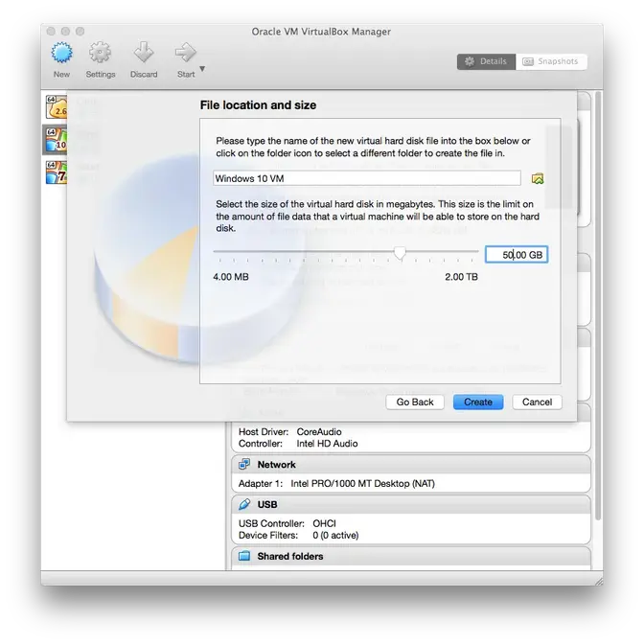The height and width of the screenshot is (644, 644).
Task: Switch to the Snapshots view
Action: point(551,61)
